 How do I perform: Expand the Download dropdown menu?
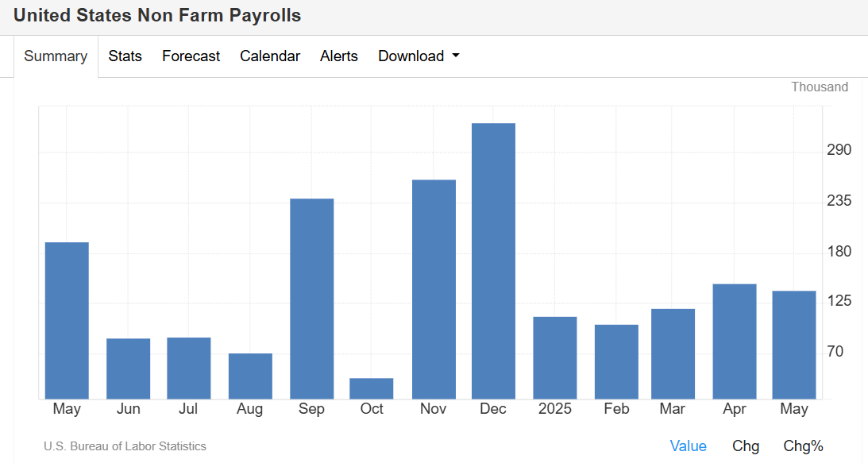(419, 56)
